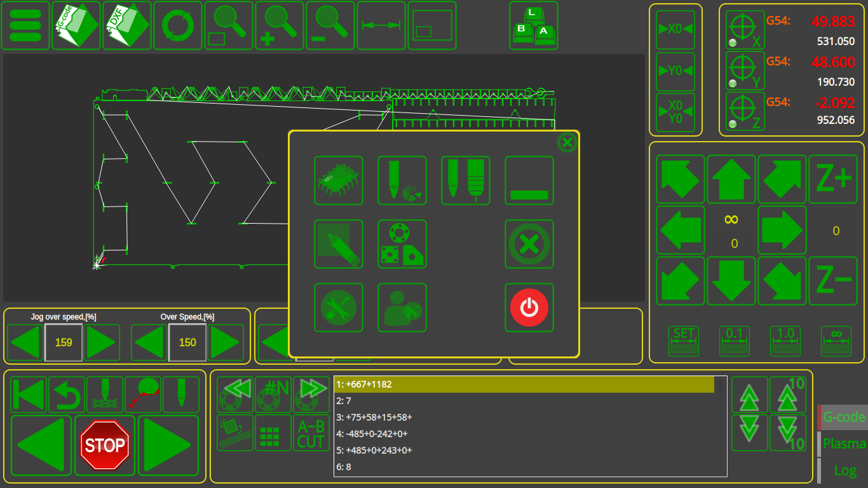Viewport: 868px width, 488px height.
Task: Click the Over Speed value field showing 150
Action: coord(187,342)
